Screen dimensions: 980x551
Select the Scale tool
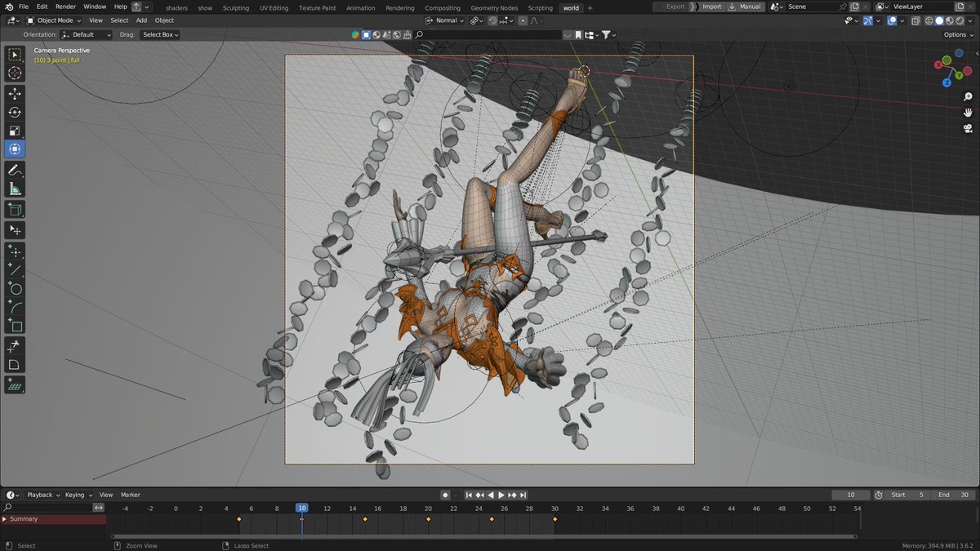[x=15, y=131]
